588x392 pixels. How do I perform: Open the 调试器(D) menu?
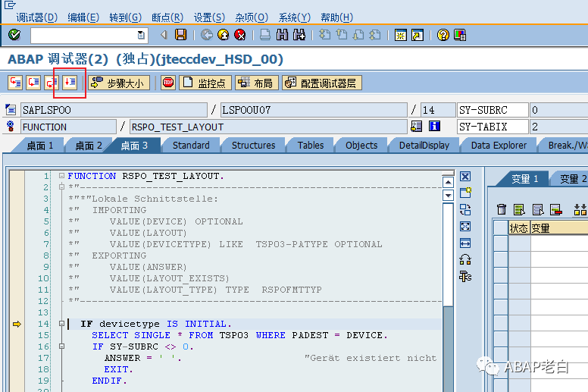click(36, 17)
